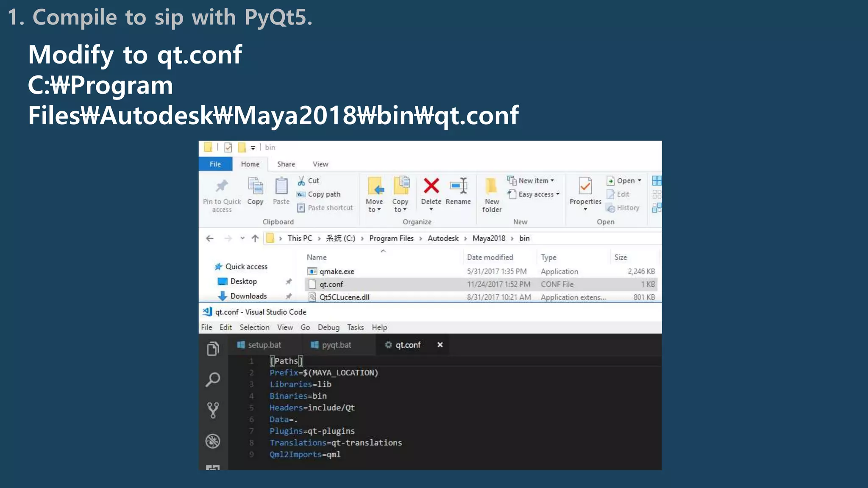Click the Select none icon
This screenshot has height=488, width=868.
pyautogui.click(x=657, y=194)
